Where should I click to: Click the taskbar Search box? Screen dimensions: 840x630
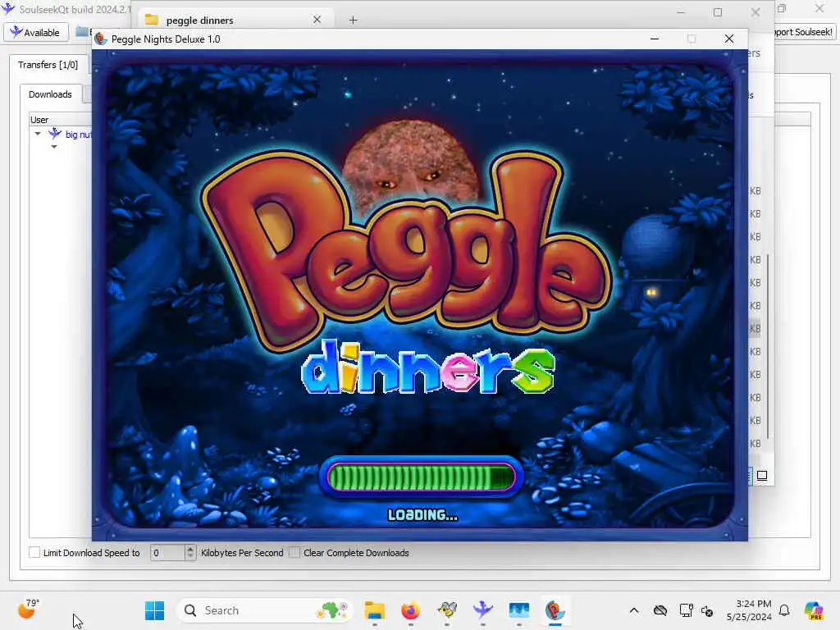(x=264, y=610)
